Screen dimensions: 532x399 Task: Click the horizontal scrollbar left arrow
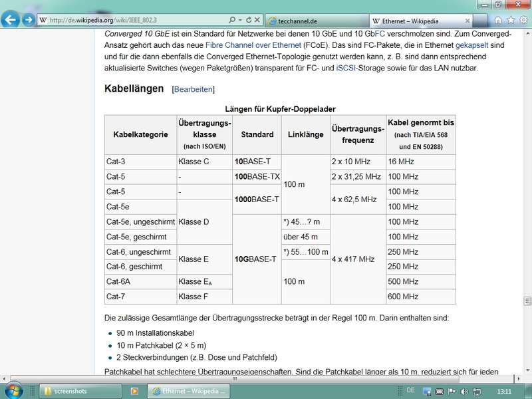point(4,378)
